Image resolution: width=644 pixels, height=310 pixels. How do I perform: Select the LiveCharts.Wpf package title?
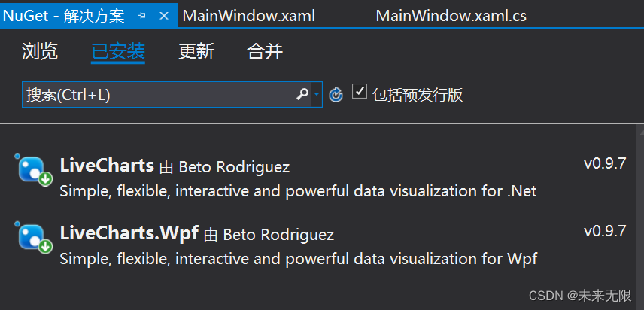point(129,233)
